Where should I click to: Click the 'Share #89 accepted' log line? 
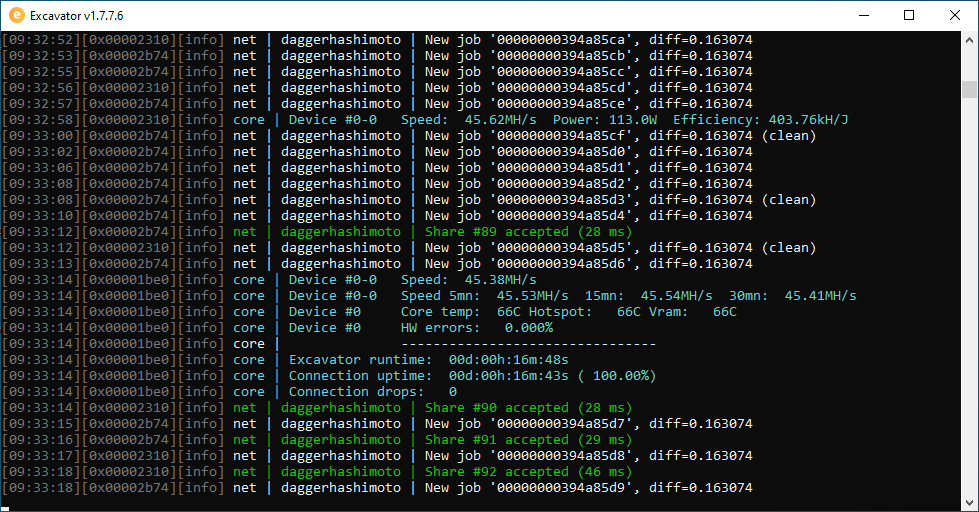click(528, 232)
